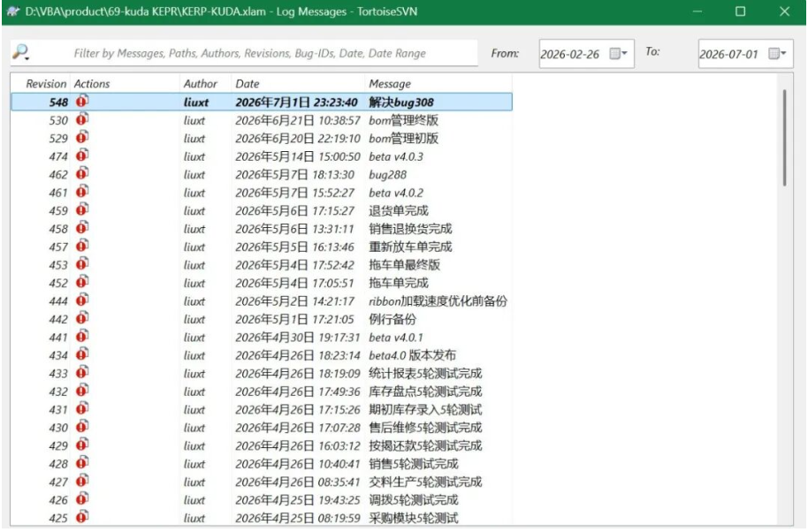Select the log message 'beta v4.0.2'
Screen dimensions: 808x532
tap(396, 193)
